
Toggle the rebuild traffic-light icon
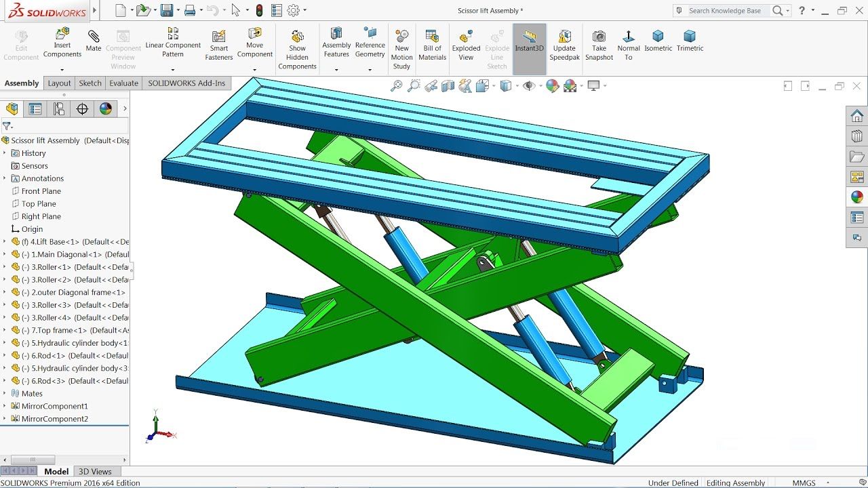coord(259,10)
